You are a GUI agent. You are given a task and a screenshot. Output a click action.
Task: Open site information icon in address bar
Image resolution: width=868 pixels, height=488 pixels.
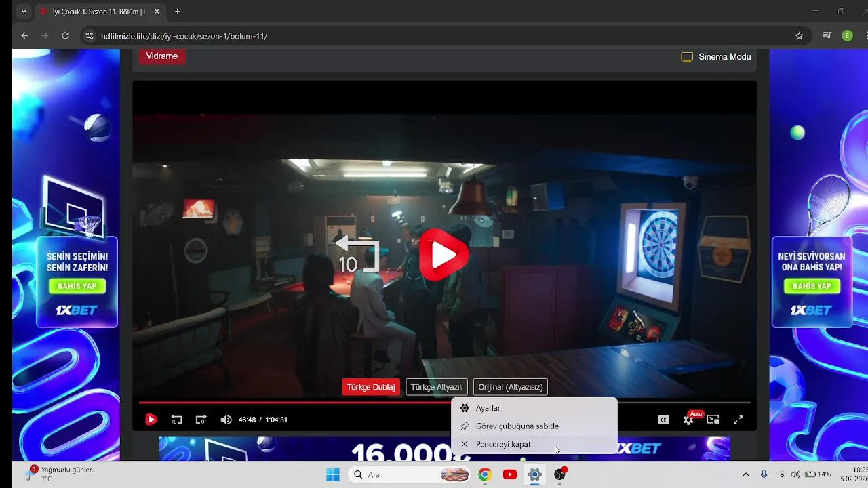point(89,36)
